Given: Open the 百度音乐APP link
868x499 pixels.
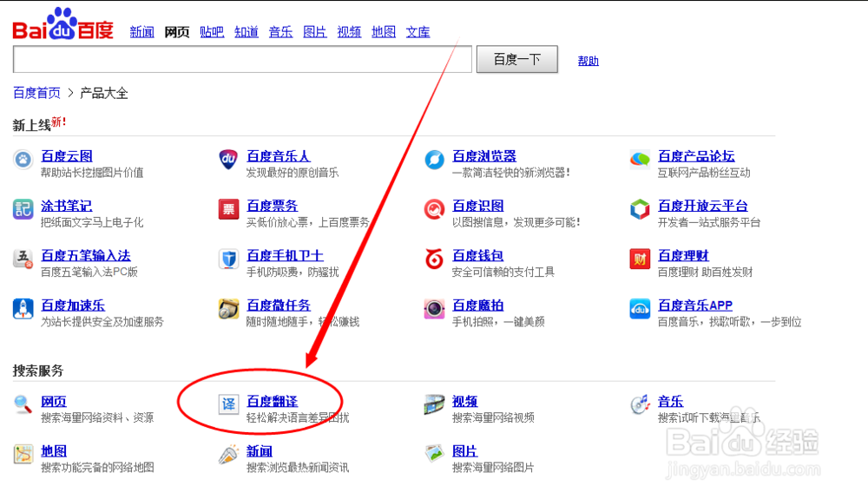Looking at the screenshot, I should click(695, 305).
